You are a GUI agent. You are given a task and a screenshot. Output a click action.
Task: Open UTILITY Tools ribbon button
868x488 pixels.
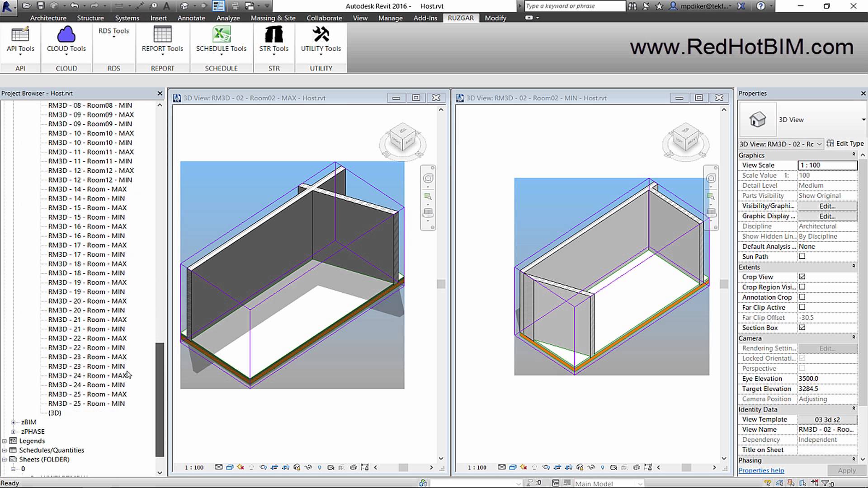click(x=321, y=41)
